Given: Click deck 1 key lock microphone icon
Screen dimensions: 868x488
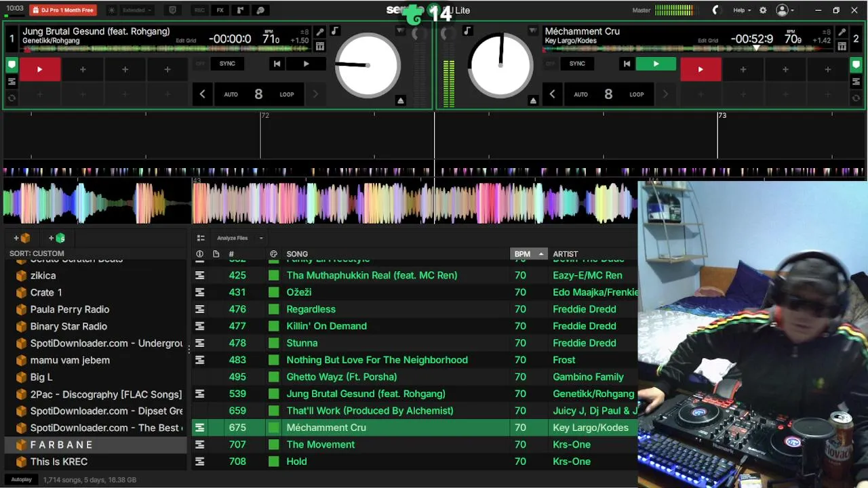Looking at the screenshot, I should pyautogui.click(x=320, y=32).
